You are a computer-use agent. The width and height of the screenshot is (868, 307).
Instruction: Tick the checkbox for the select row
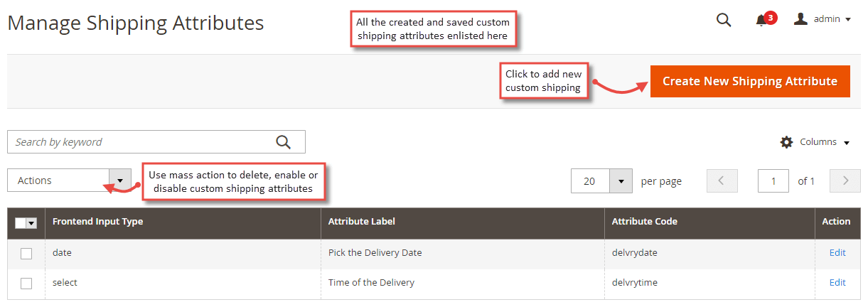[26, 284]
